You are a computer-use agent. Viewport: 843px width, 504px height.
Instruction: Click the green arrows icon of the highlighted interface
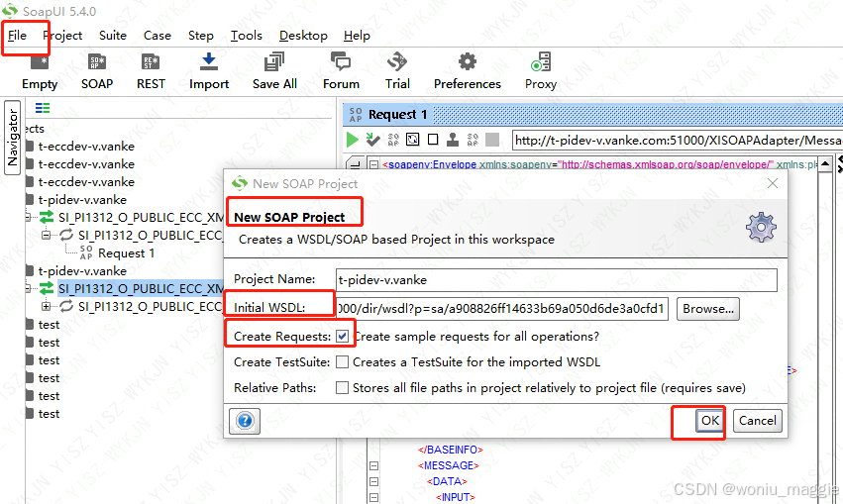(x=47, y=288)
